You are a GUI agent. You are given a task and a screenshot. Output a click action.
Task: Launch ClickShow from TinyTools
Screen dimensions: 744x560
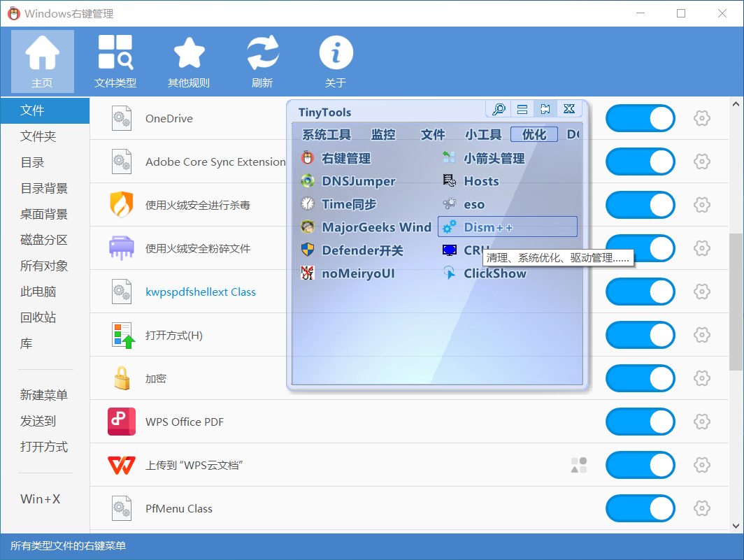(x=494, y=273)
